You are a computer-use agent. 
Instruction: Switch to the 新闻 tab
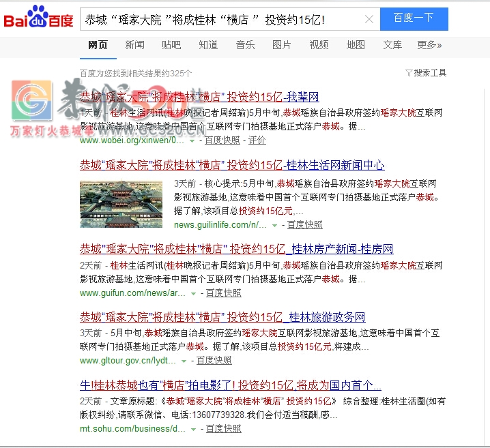(134, 45)
